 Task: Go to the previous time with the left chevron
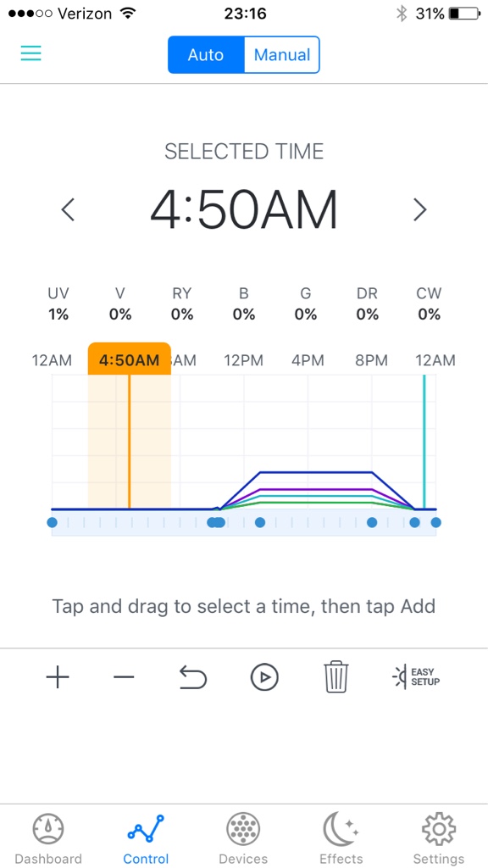[x=68, y=209]
